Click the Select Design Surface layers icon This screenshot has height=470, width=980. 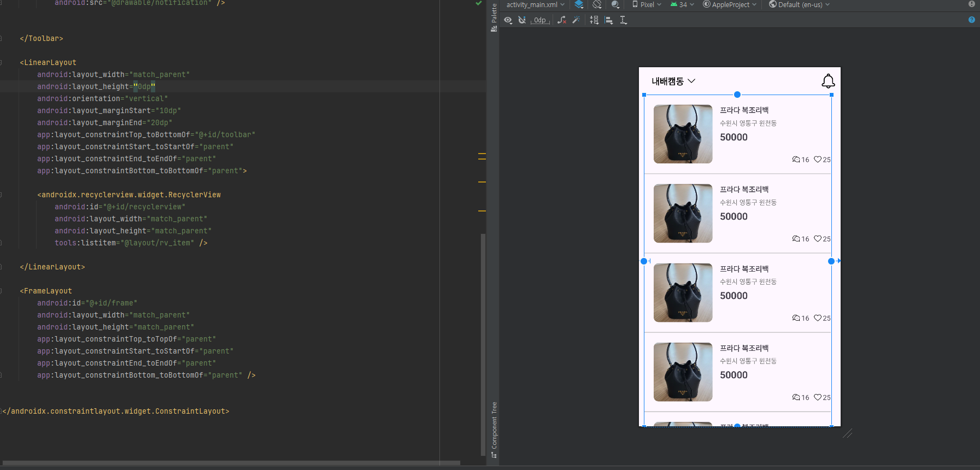coord(579,4)
